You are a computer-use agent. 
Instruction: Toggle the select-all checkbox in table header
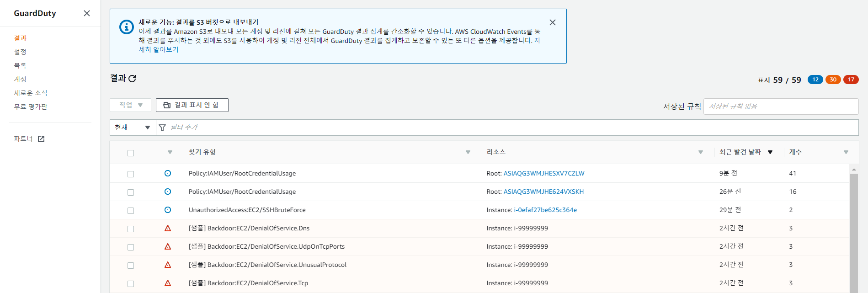point(131,153)
